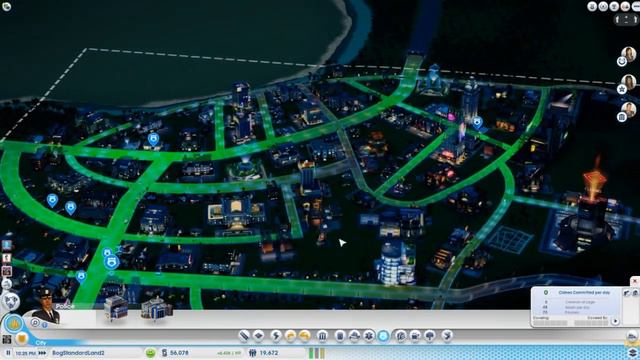
Task: Pause the game simulation
Action: [8, 353]
